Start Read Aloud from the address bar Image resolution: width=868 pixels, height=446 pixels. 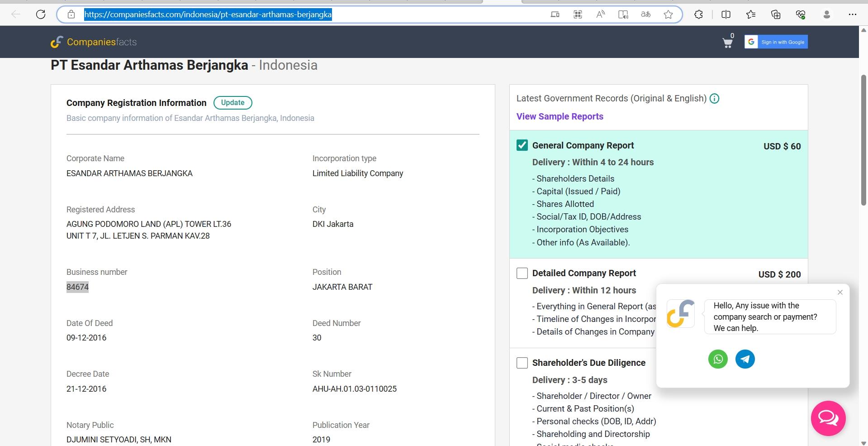(x=600, y=14)
